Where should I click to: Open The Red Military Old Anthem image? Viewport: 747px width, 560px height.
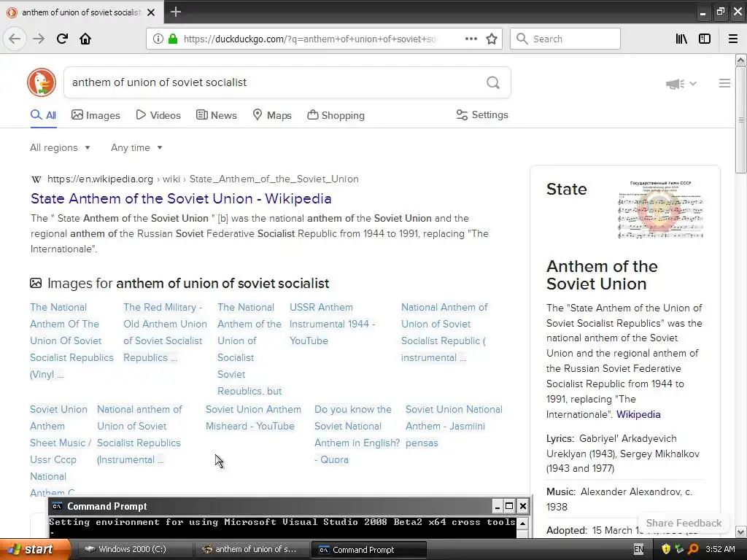(x=165, y=332)
